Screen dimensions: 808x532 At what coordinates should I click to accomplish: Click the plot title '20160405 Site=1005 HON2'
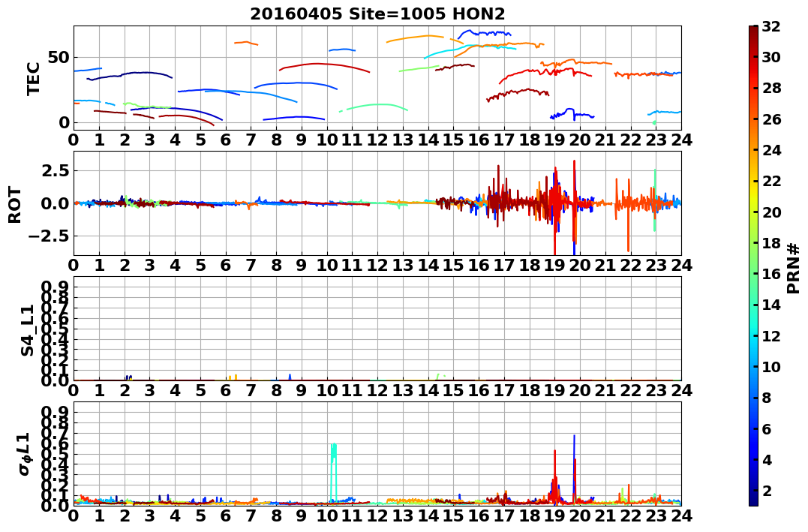[x=377, y=14]
